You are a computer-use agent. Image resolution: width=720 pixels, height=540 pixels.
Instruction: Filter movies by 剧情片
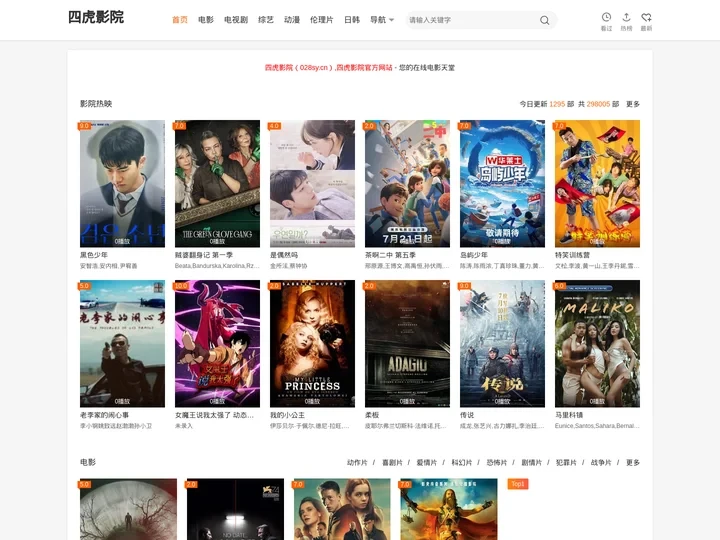[531, 462]
